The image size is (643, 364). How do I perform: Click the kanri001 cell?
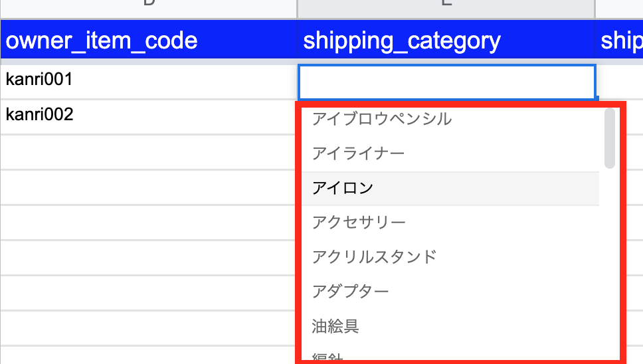[x=148, y=80]
